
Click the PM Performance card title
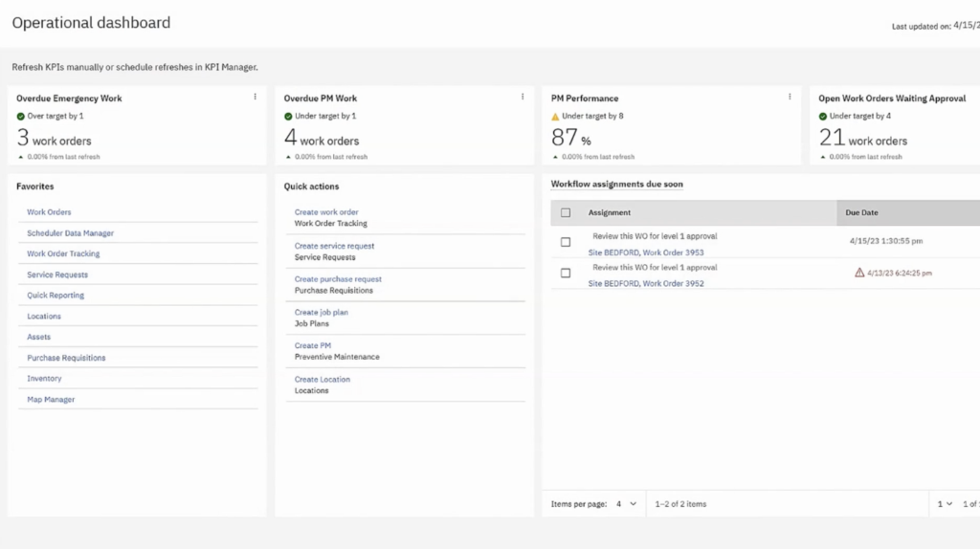click(x=585, y=99)
